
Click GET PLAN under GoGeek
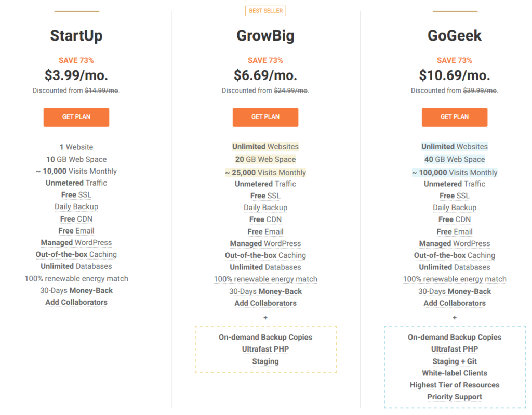pyautogui.click(x=455, y=117)
